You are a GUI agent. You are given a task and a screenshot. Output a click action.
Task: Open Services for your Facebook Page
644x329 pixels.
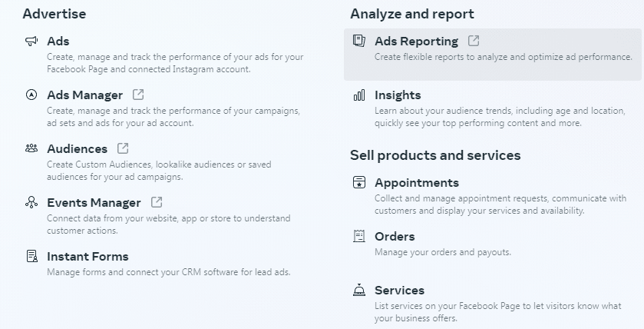[x=399, y=291]
